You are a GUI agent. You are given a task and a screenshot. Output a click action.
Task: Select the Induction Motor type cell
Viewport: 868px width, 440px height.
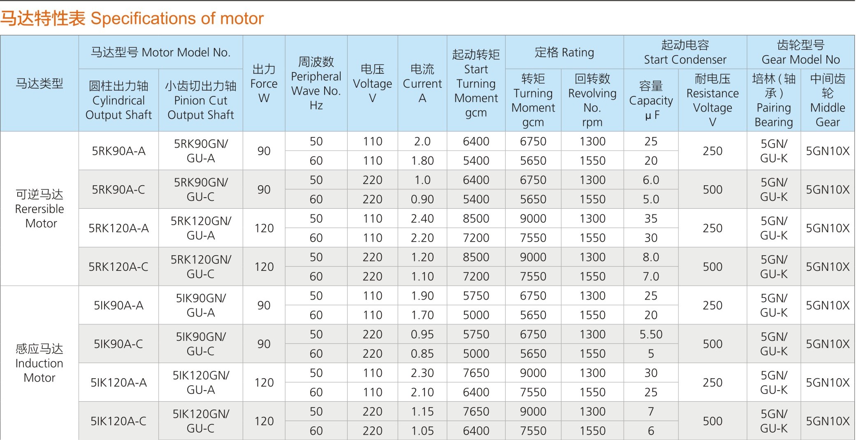(x=39, y=363)
